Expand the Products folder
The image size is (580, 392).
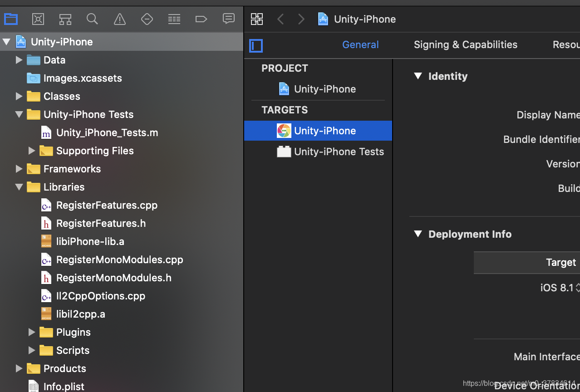click(19, 368)
